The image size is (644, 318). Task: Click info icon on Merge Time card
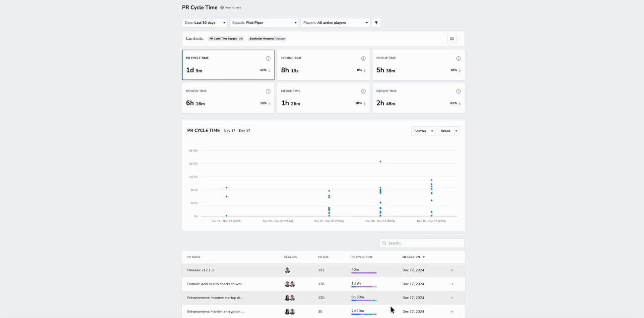tap(363, 91)
